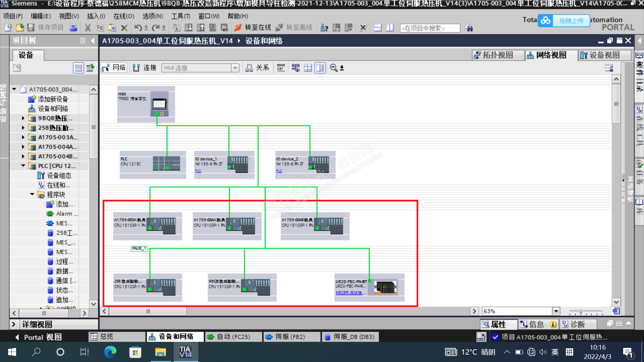
Task: Click the zoom slider at bottom right
Action: click(x=581, y=312)
